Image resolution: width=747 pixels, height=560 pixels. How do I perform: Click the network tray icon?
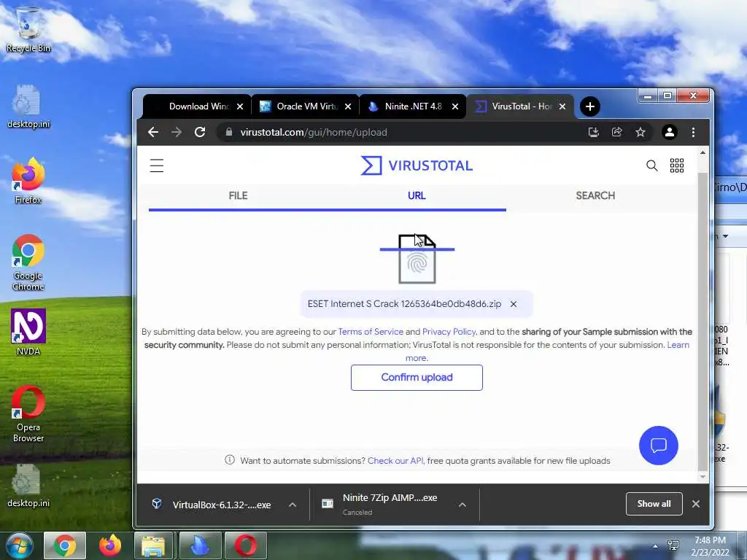point(673,545)
